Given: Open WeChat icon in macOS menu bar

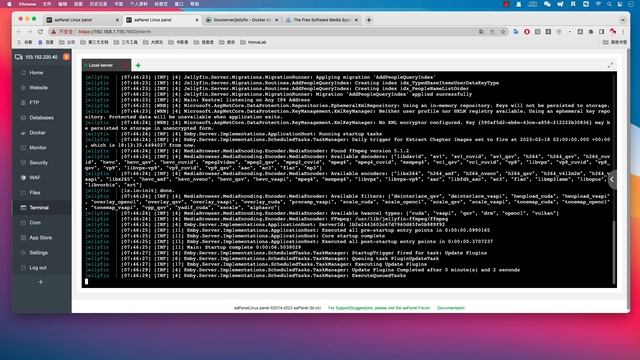Looking at the screenshot, I should tap(547, 4).
